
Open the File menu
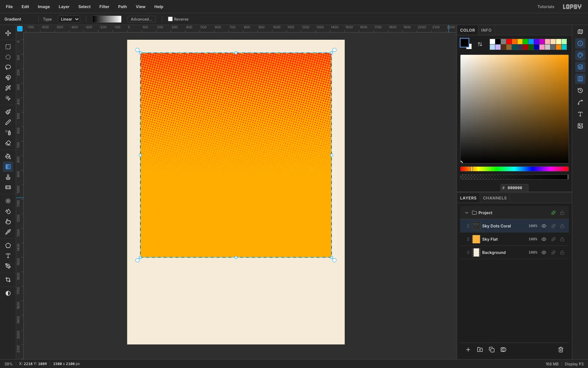click(9, 7)
